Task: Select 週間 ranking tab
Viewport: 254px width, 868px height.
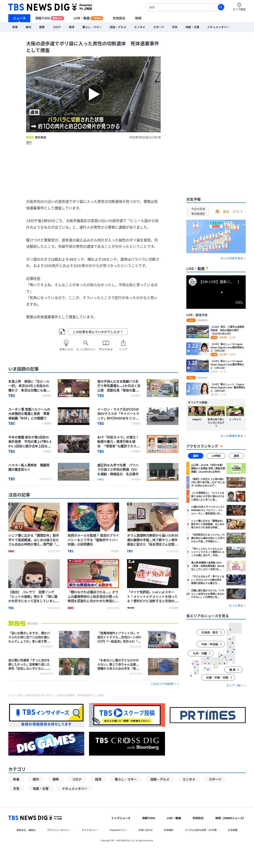Action: (236, 456)
